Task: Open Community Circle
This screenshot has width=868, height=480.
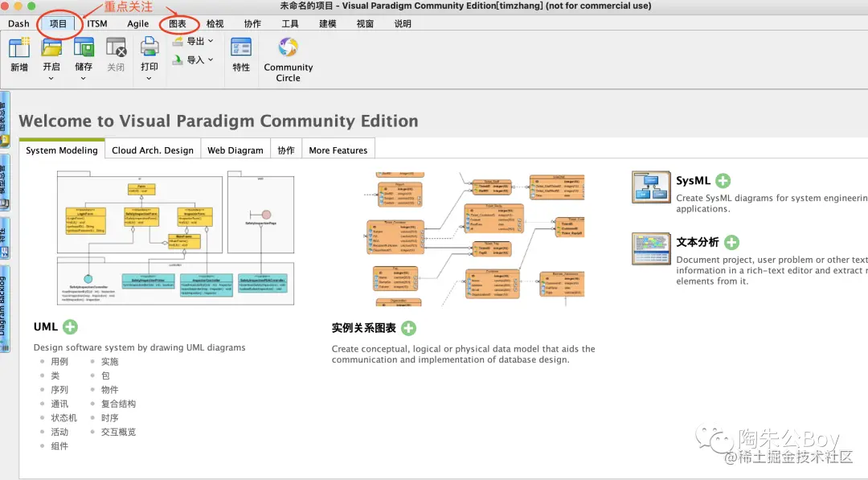Action: pos(288,47)
